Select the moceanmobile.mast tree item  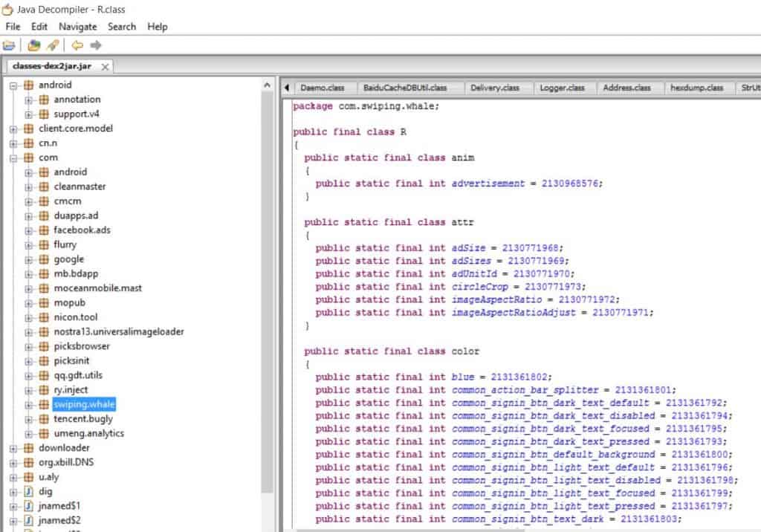[x=97, y=288]
